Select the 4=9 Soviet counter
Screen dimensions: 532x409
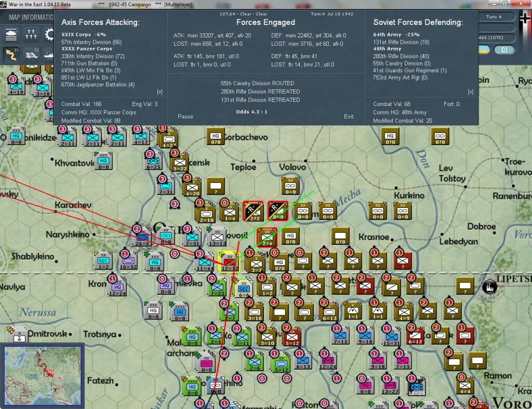pos(404,312)
